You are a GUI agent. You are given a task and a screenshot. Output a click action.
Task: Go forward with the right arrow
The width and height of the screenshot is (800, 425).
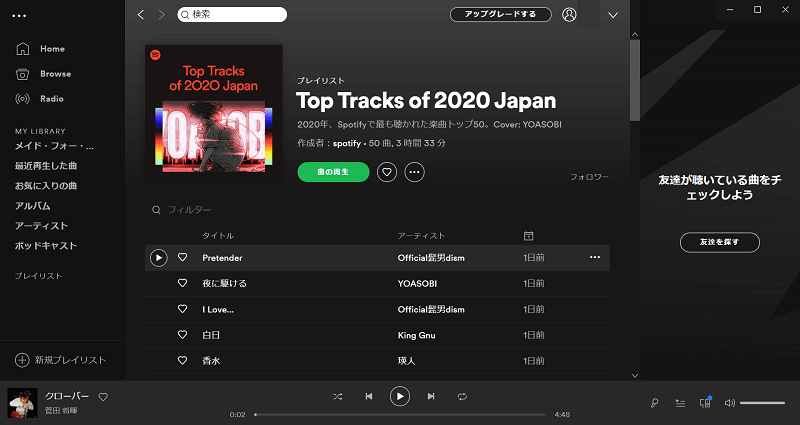pos(162,15)
